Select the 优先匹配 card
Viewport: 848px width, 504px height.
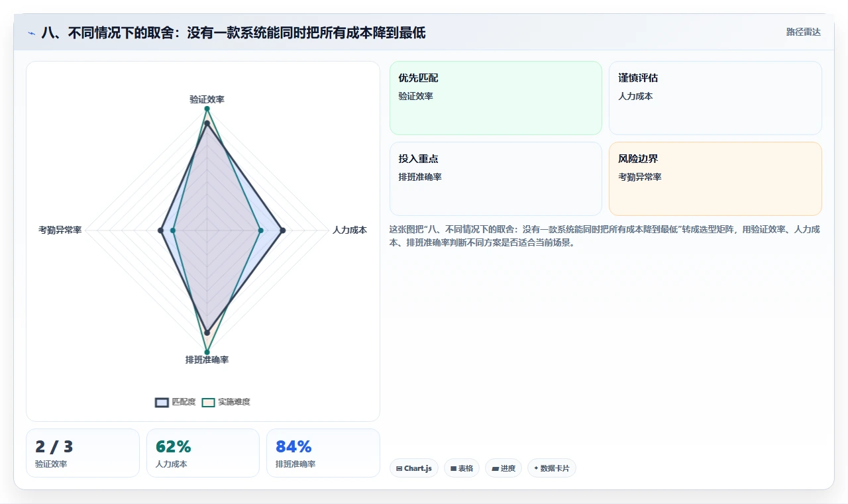496,98
